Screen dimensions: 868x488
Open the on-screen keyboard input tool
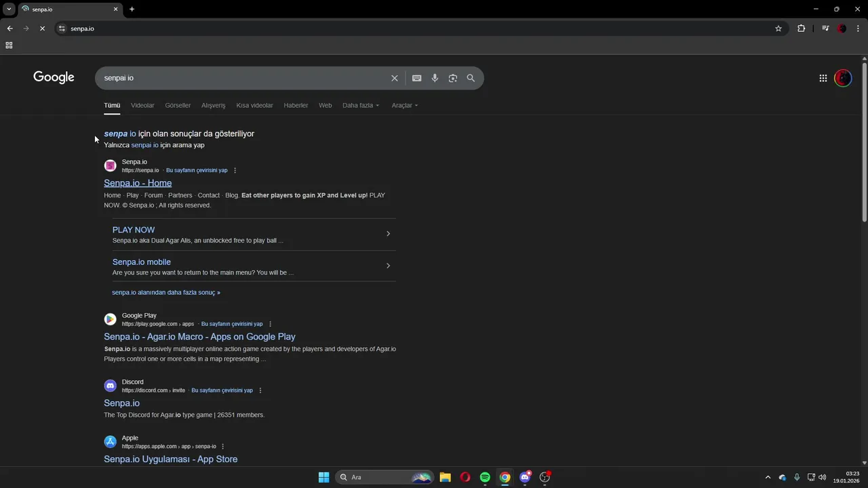[x=416, y=78]
